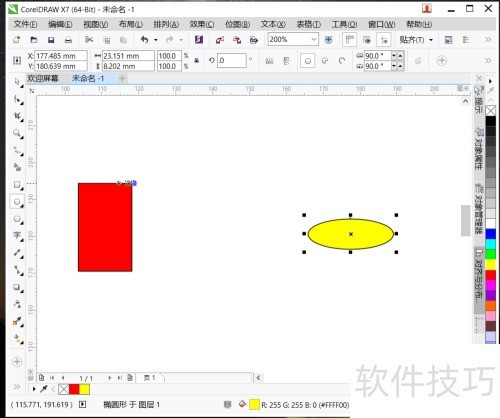The width and height of the screenshot is (500, 418).
Task: Choose the full Ellipse shape mode
Action: click(x=308, y=61)
